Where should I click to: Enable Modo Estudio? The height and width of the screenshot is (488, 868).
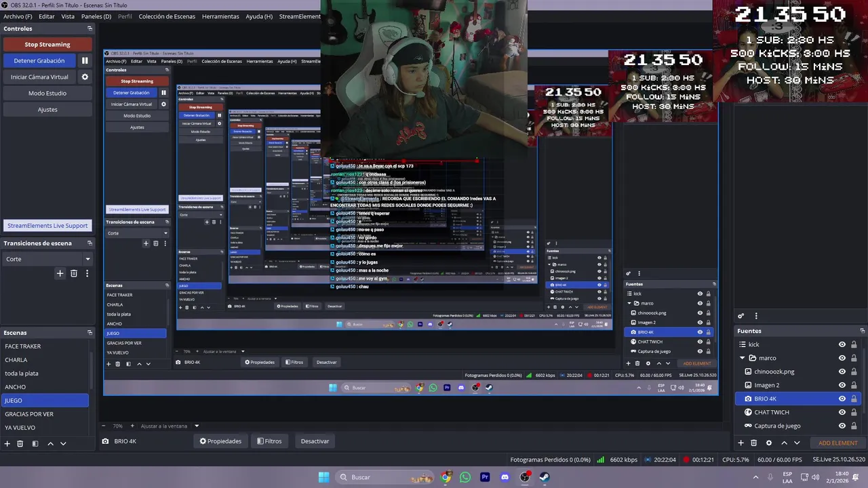47,94
